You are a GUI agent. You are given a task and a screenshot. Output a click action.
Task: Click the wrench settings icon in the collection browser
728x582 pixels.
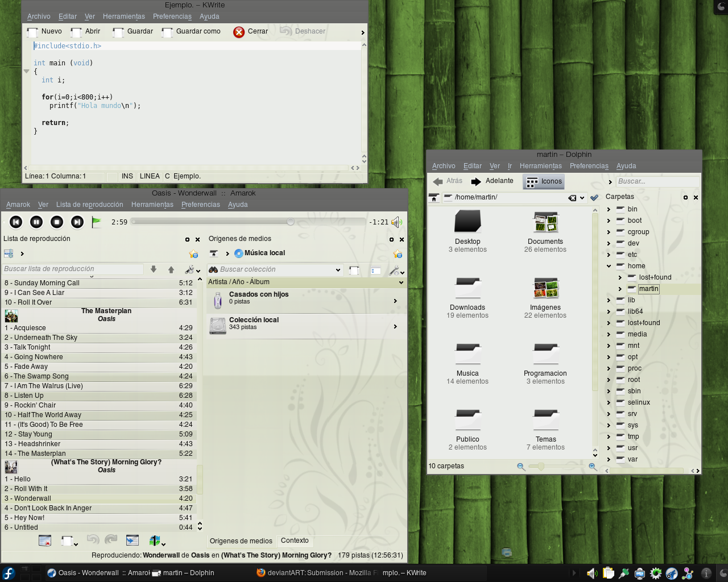tap(394, 271)
